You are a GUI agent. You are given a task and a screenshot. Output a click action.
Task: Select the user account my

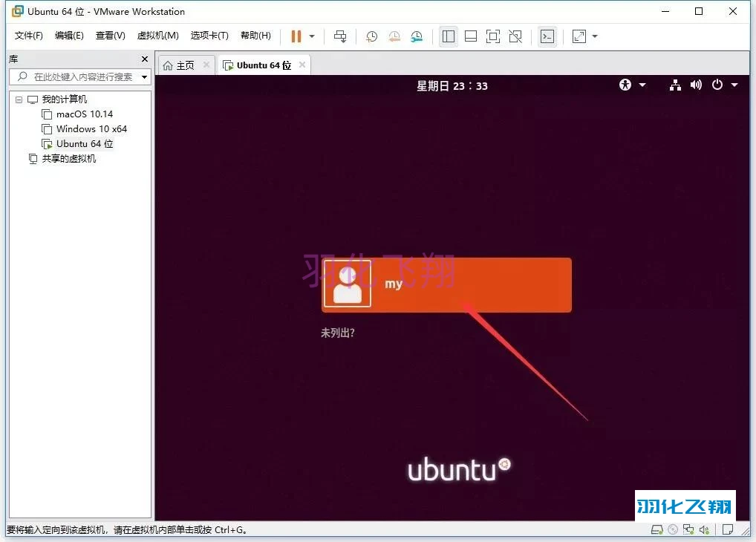(447, 285)
